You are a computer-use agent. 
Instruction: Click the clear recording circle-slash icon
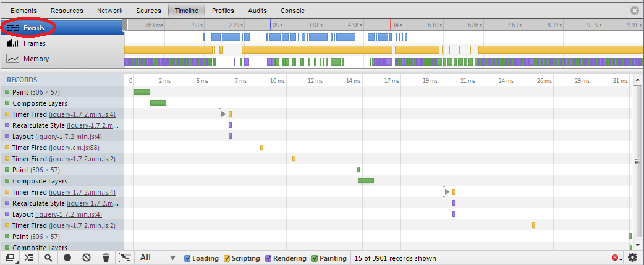tap(87, 258)
